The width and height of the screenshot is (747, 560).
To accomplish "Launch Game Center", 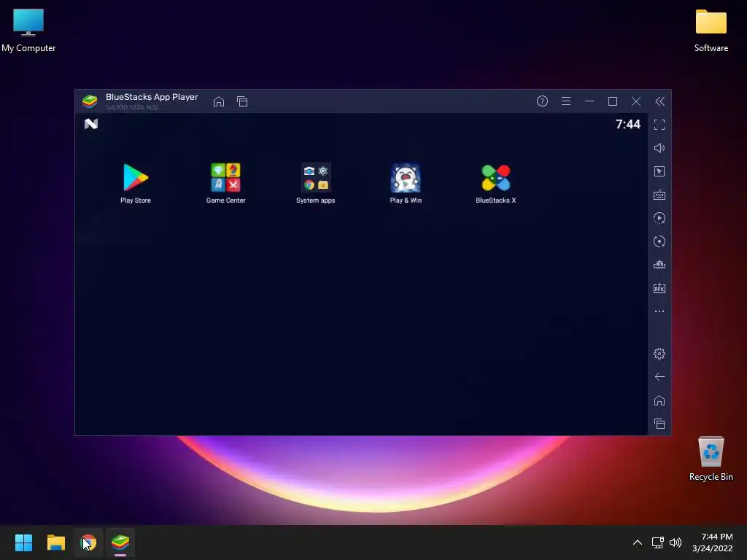I will coord(226,183).
